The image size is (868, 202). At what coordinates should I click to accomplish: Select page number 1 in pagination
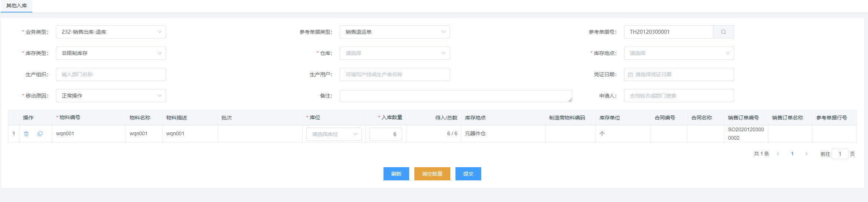point(792,154)
